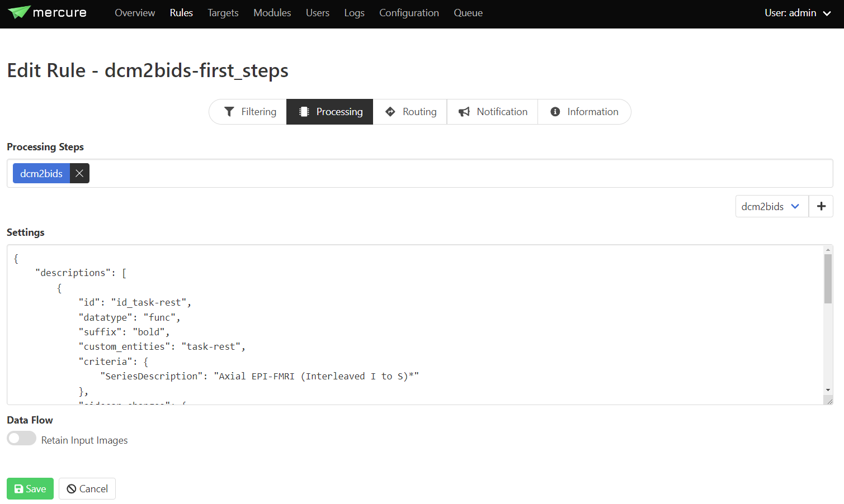Click the "suffix": "bold" line
This screenshot has width=844, height=504.
(124, 332)
